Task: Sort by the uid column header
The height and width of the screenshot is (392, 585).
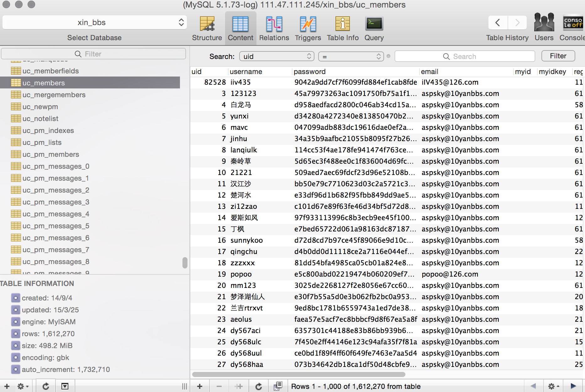Action: pyautogui.click(x=209, y=72)
